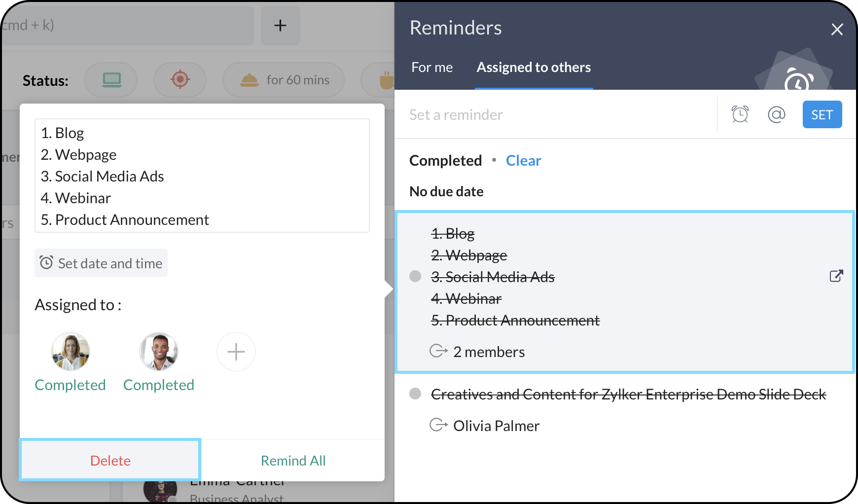
Task: Click the Clear link next to Completed
Action: point(523,161)
